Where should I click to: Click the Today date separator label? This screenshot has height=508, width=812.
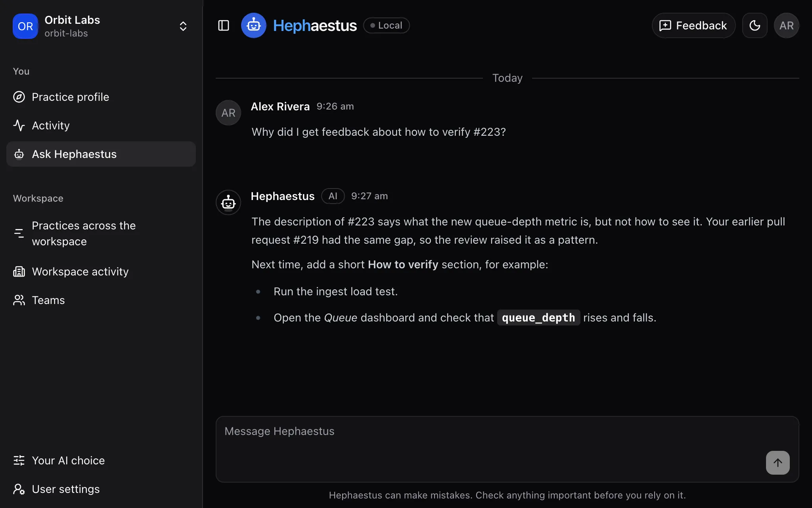click(x=507, y=78)
